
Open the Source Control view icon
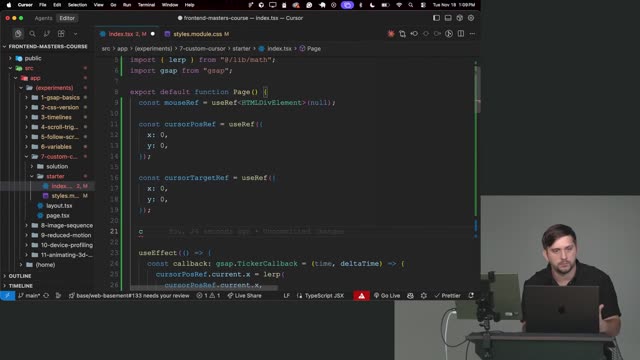[47, 34]
